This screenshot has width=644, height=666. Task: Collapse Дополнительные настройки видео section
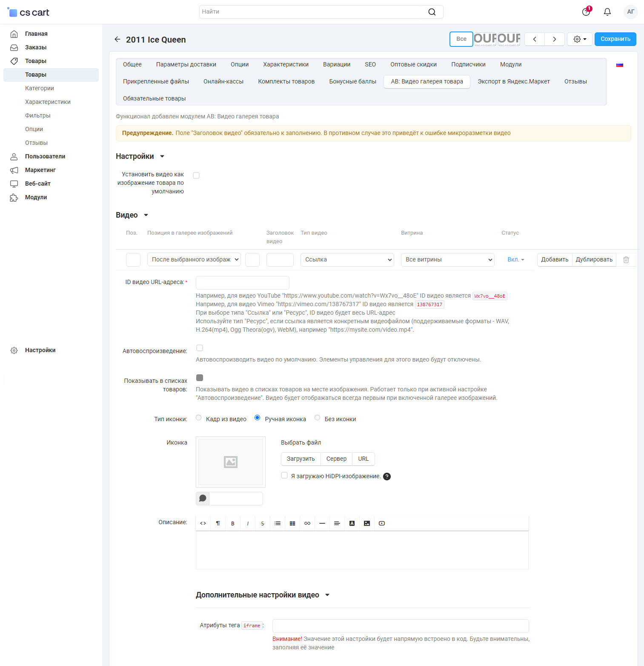click(263, 595)
